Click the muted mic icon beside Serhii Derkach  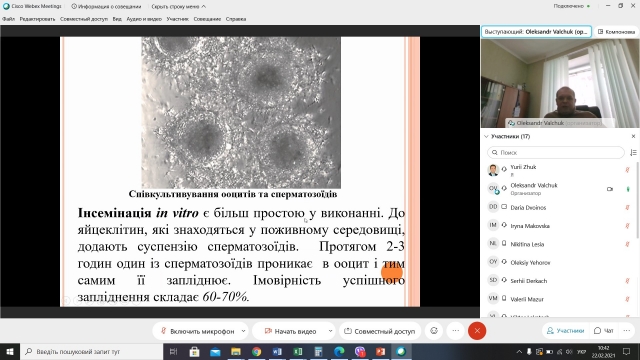pos(627,281)
